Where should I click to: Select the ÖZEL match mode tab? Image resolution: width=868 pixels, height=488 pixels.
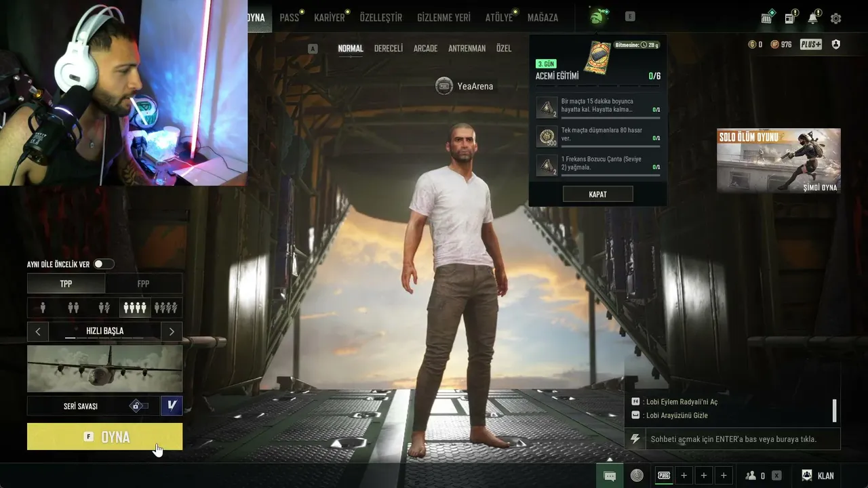click(x=504, y=49)
